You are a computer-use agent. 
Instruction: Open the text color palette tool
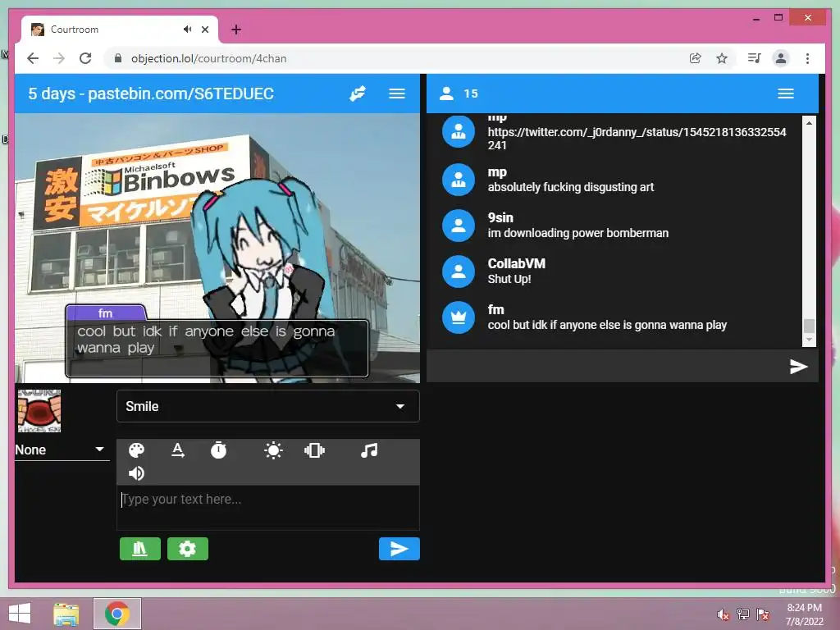coord(137,450)
